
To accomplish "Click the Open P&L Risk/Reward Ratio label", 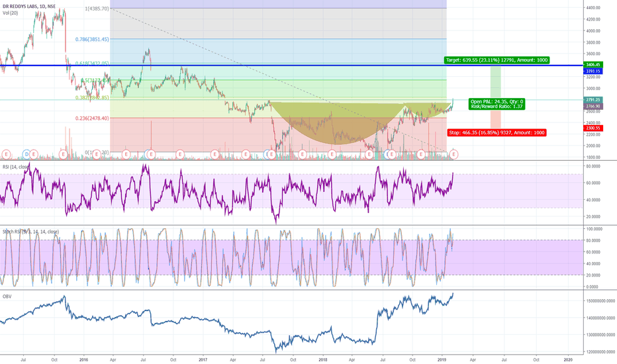I will (497, 104).
